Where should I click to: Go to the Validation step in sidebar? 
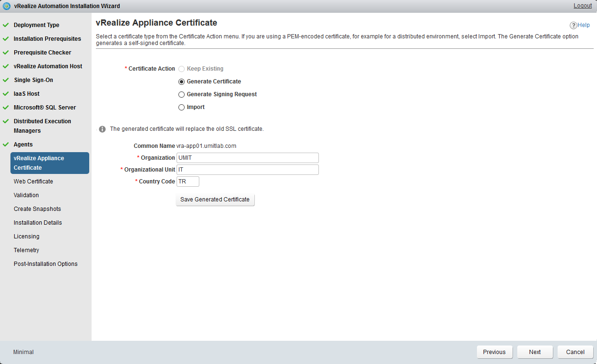26,195
